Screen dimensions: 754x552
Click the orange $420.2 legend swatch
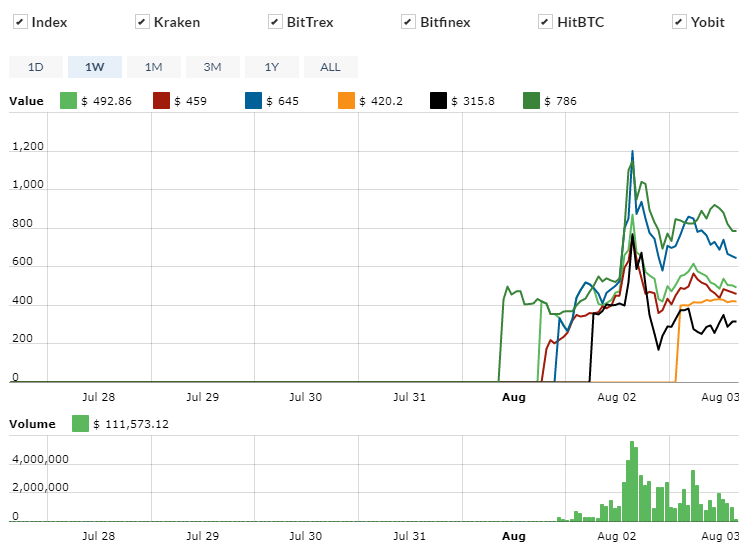click(x=346, y=101)
